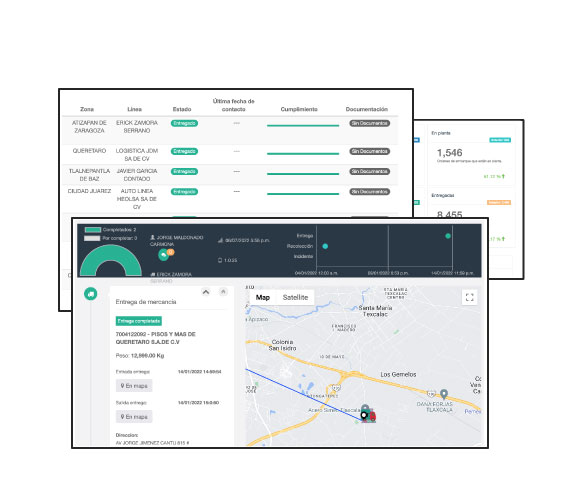Click the teal badge on the En planta card
This screenshot has height=498, width=586.
click(x=500, y=140)
